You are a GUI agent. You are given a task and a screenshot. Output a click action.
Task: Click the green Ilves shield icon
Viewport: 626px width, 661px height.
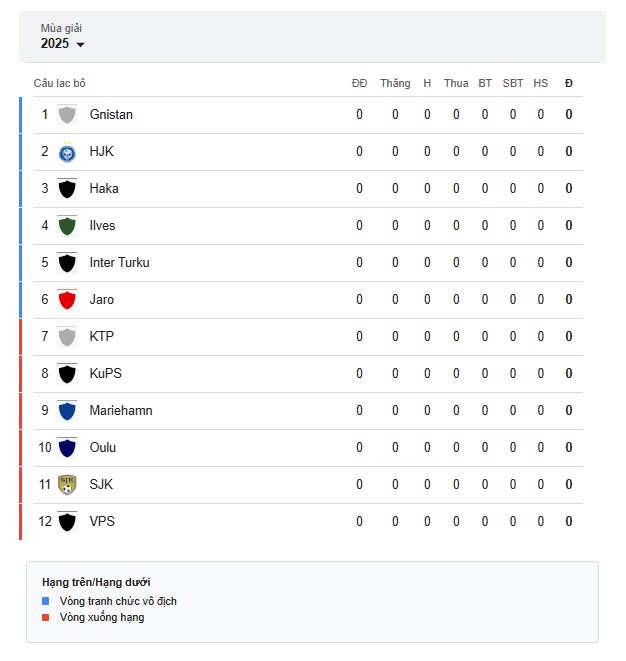pos(67,226)
